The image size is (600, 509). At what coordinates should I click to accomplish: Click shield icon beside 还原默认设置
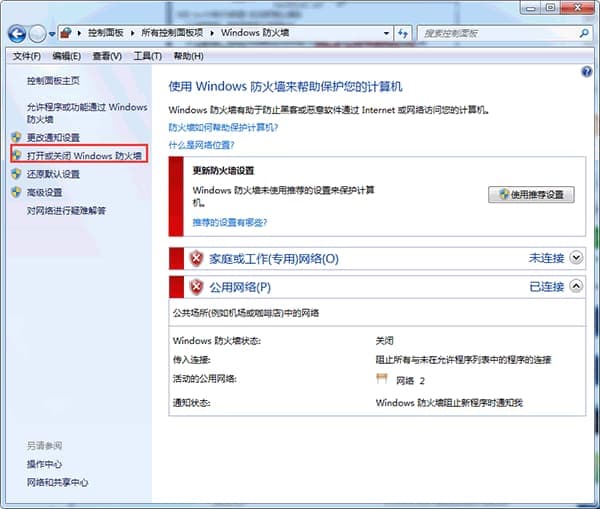click(16, 174)
